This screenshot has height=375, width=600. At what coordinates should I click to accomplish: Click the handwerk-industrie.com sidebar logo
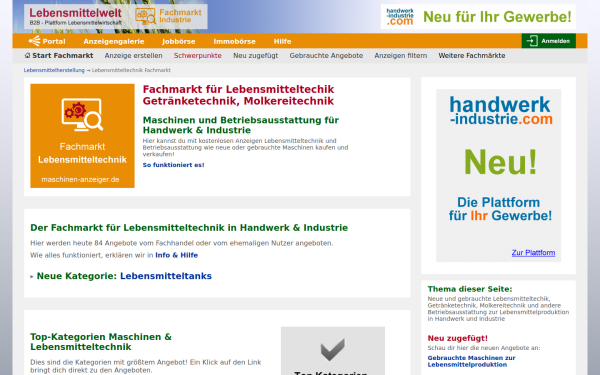[x=501, y=110]
